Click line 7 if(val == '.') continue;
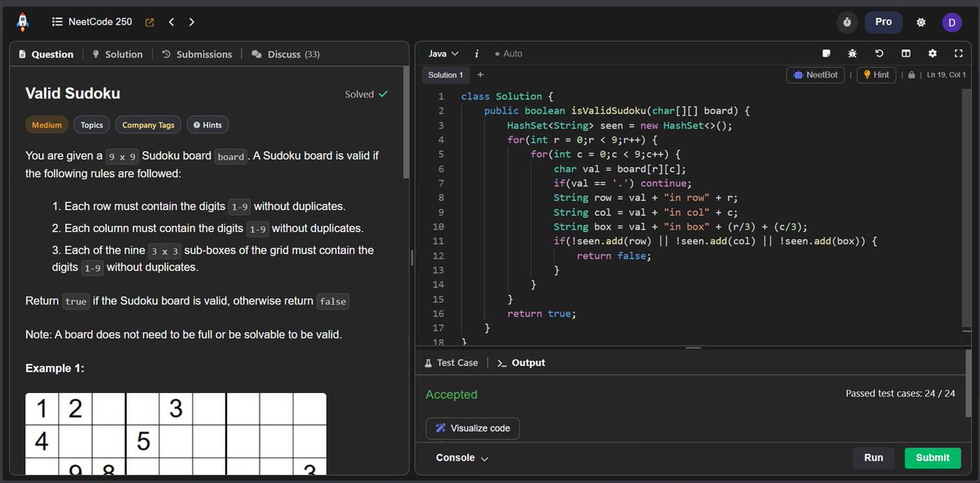This screenshot has width=980, height=483. (x=623, y=183)
